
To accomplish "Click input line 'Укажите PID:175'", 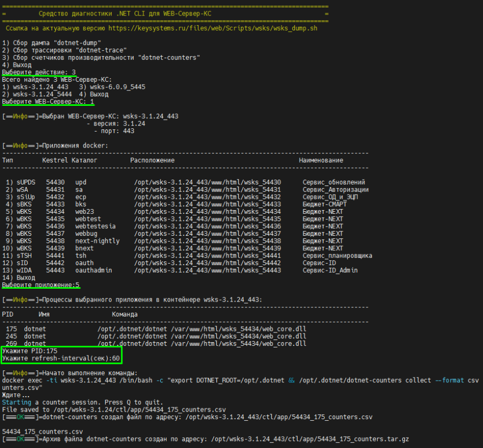I will 29,351.
